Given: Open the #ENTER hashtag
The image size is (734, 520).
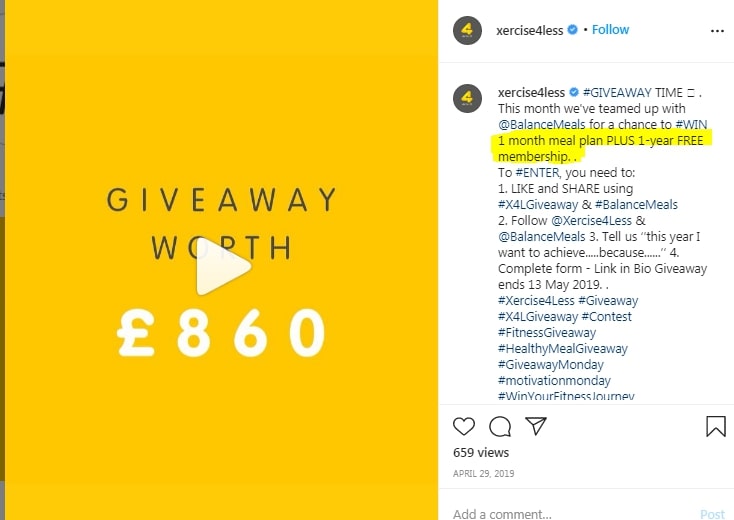Looking at the screenshot, I should 537,173.
